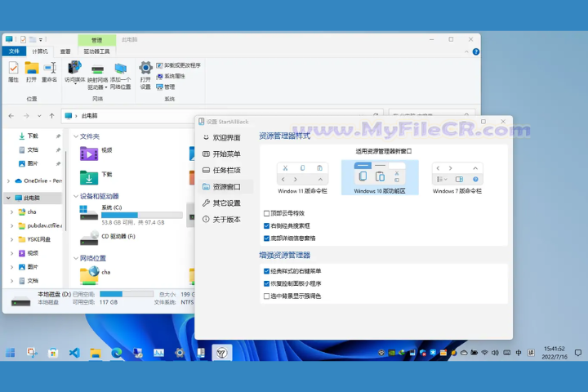This screenshot has width=588, height=392.
Task: Collapse the Explorer ribbon with the chevron
Action: (466, 51)
